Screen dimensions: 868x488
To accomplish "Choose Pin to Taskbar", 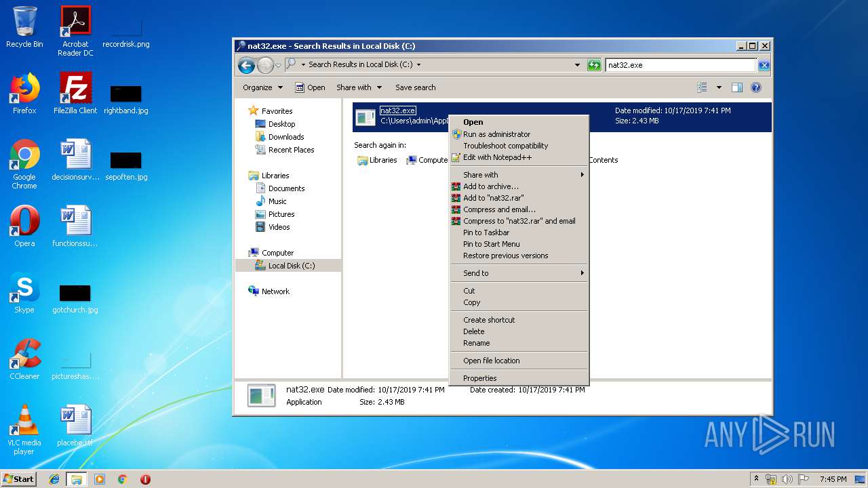I will (519, 232).
